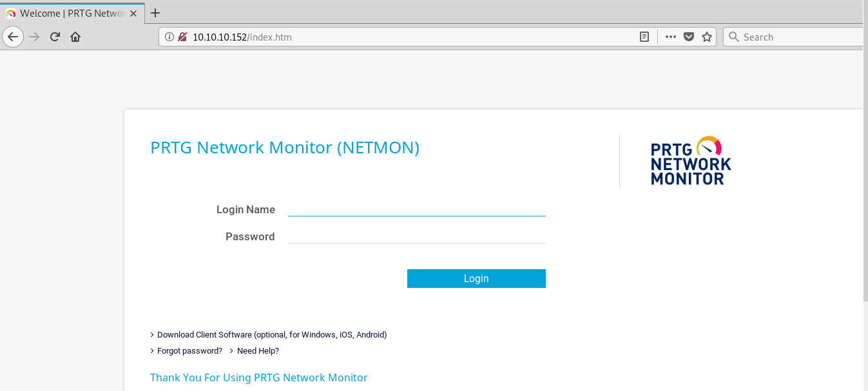Select the Welcome PRTG browser tab

(x=73, y=13)
